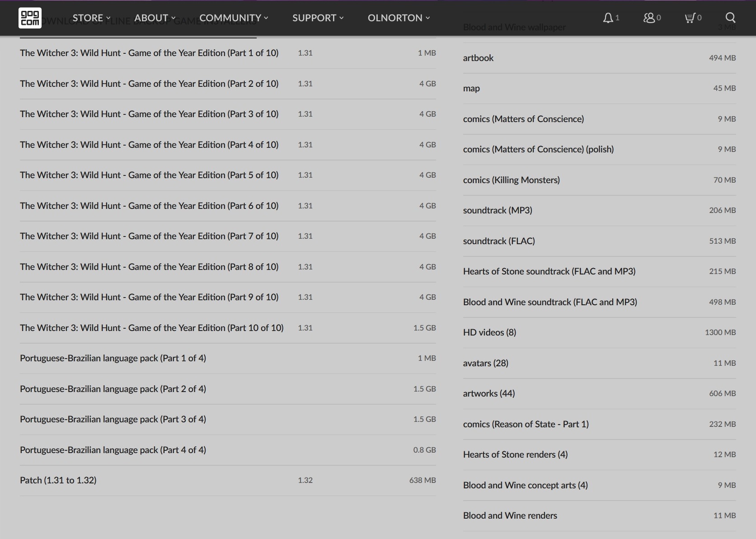This screenshot has height=539, width=756.
Task: Download Witcher 3 GOTY Part 6 of 10
Action: pyautogui.click(x=228, y=206)
